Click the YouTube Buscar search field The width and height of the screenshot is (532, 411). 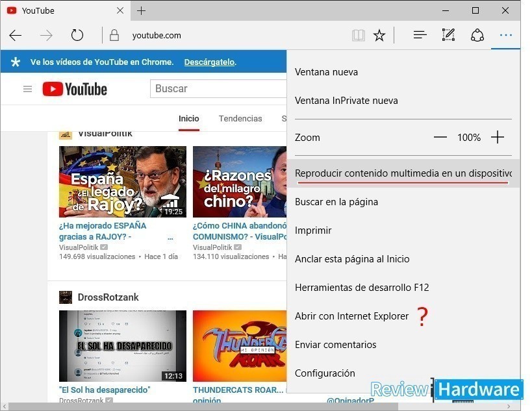point(218,89)
